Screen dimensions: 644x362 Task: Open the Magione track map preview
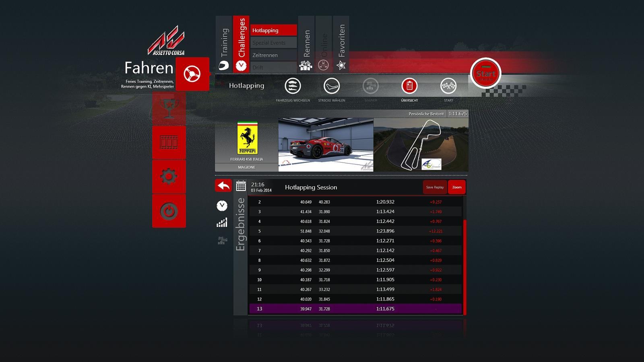click(421, 144)
